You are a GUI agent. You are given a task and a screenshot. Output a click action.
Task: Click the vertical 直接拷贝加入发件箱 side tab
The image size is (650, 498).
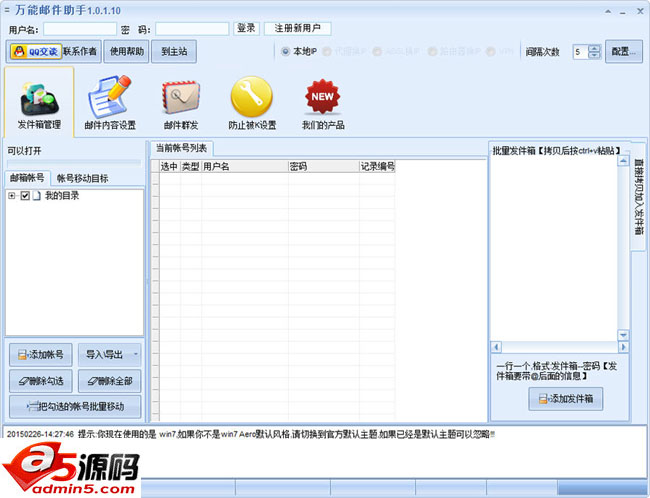(x=639, y=196)
